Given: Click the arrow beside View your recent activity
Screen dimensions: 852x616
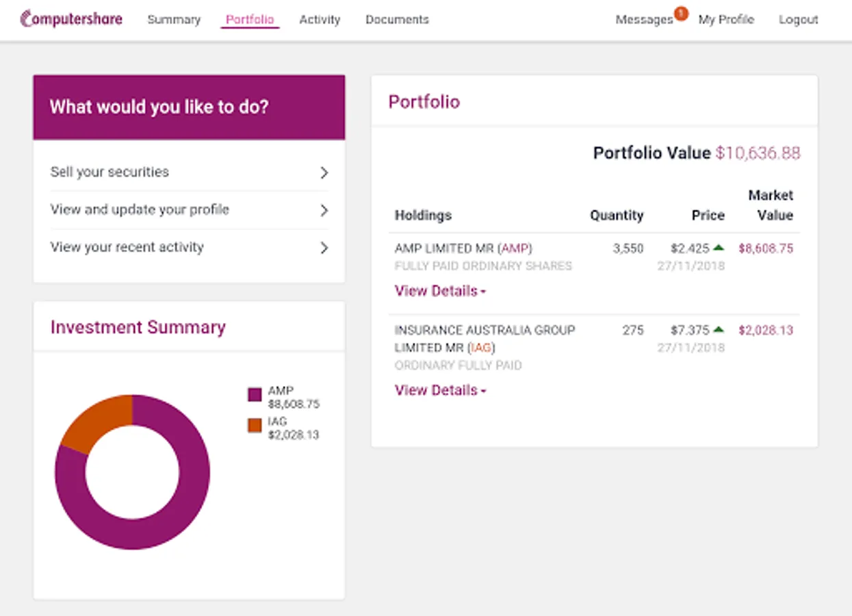Looking at the screenshot, I should 324,248.
